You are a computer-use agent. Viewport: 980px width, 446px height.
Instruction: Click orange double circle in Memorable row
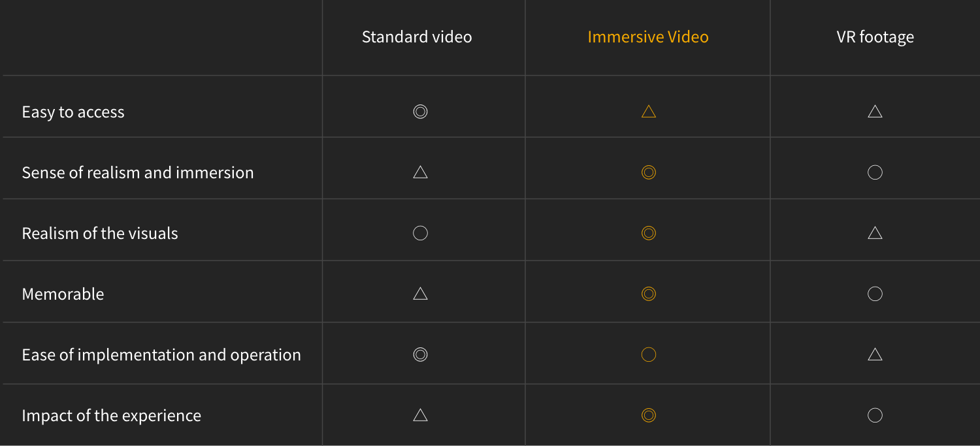tap(648, 294)
